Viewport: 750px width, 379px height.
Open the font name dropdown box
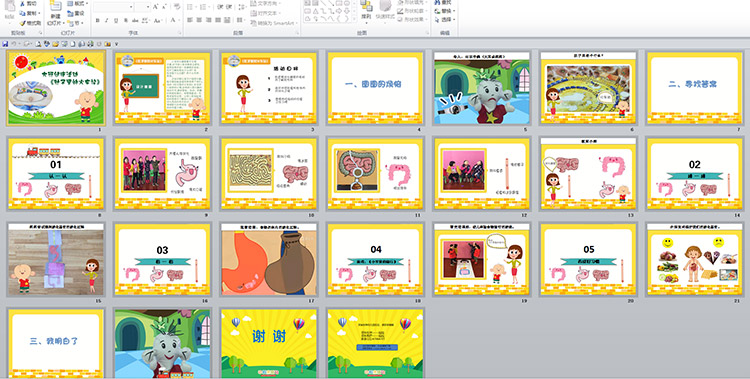pyautogui.click(x=113, y=7)
